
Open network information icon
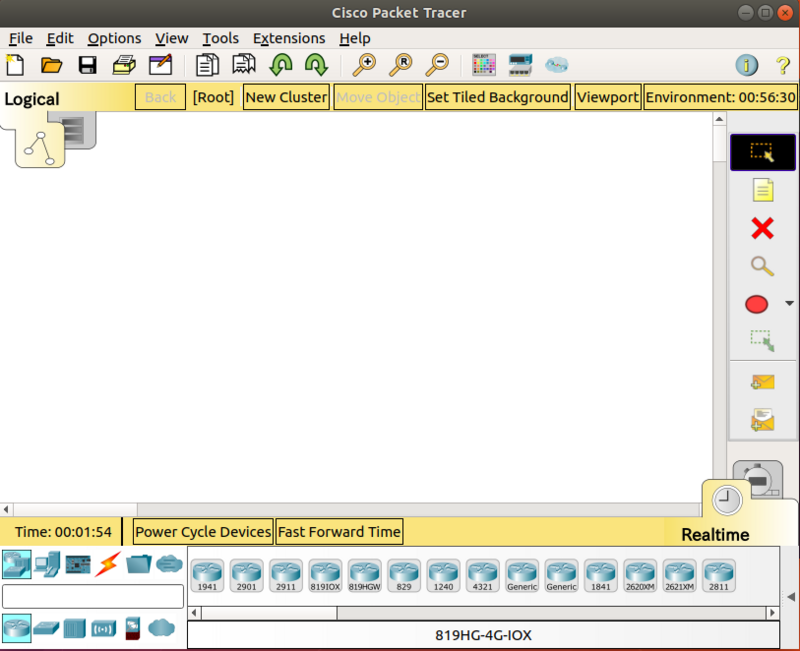(x=746, y=65)
